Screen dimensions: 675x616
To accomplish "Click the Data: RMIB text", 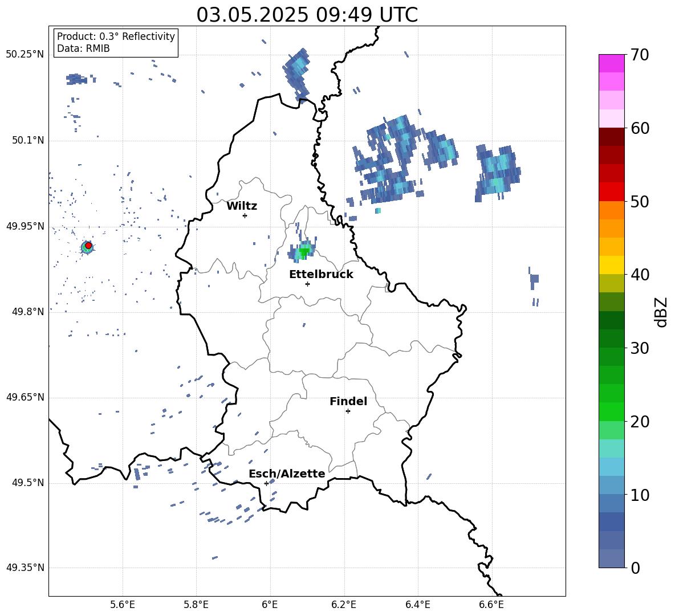I will point(83,48).
